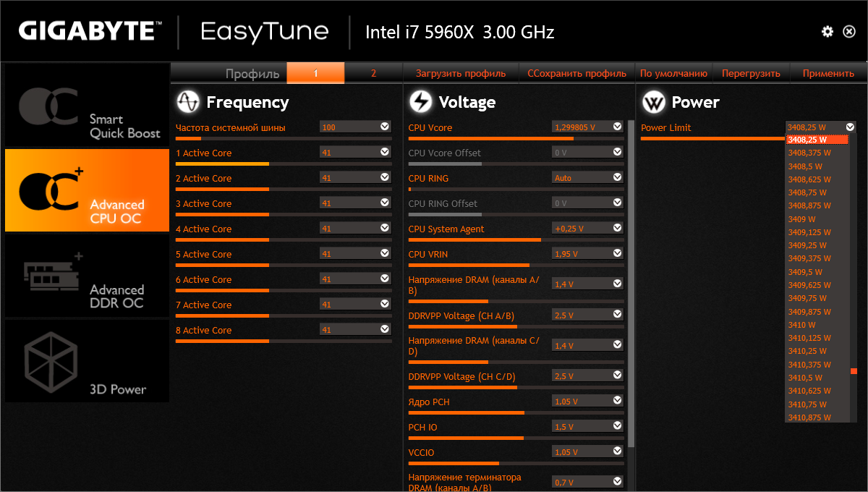This screenshot has width=868, height=492.
Task: Click Применить button
Action: pyautogui.click(x=828, y=73)
